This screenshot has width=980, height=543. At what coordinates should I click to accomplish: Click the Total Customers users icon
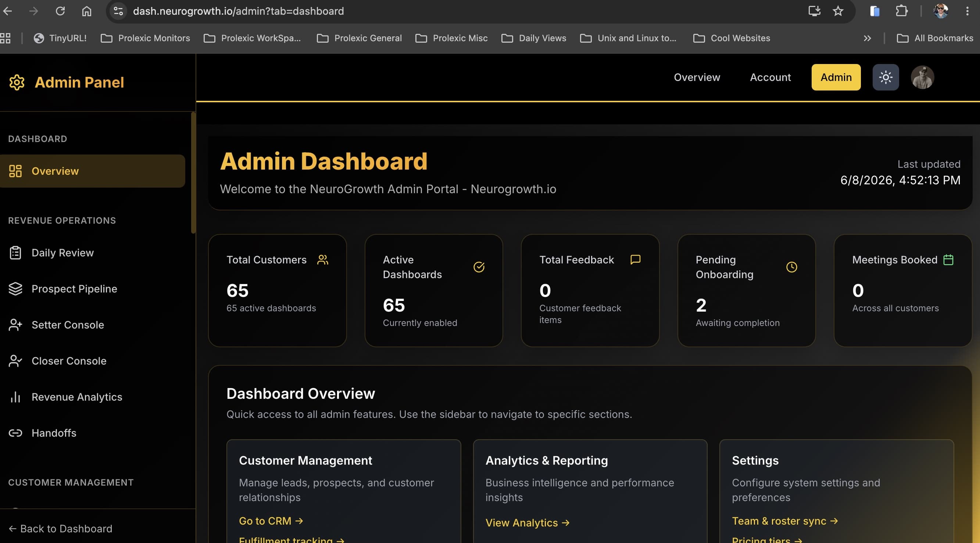(323, 260)
